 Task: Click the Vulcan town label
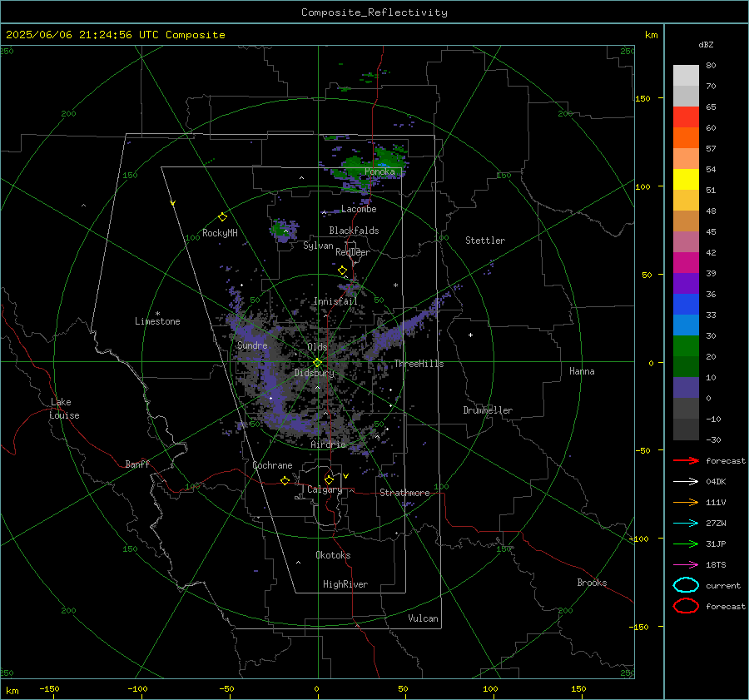[x=424, y=618]
